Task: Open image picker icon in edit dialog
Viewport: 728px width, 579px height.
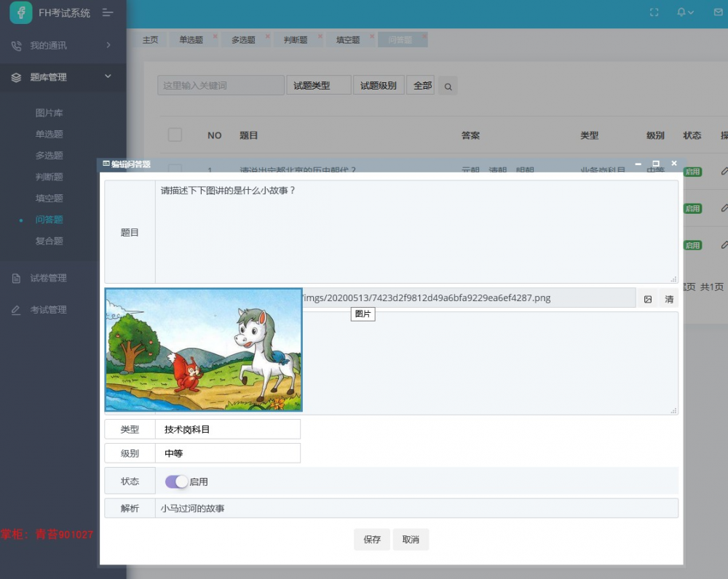Action: tap(648, 298)
